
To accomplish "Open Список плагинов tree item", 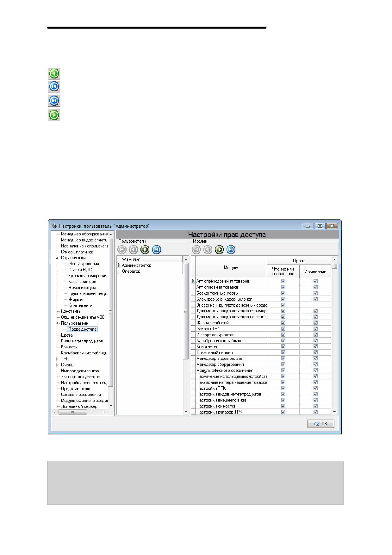I will point(77,252).
